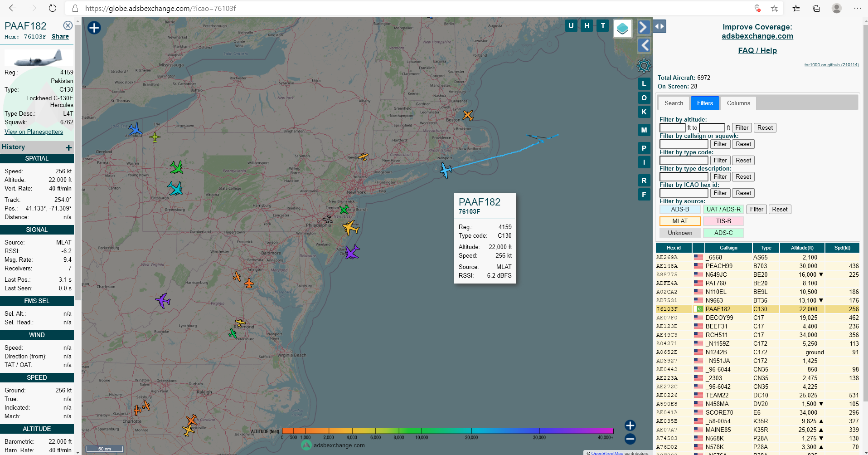This screenshot has height=455, width=868.
Task: Open the map layer switcher icon
Action: (623, 29)
